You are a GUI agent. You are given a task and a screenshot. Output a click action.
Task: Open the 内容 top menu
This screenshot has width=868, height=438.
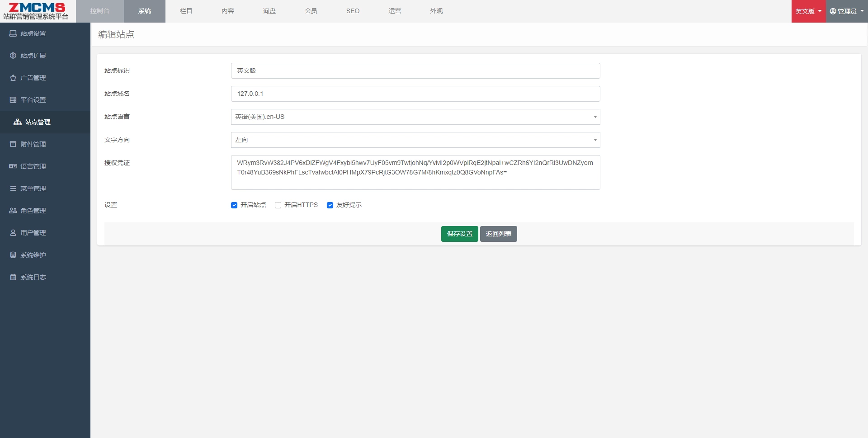click(x=228, y=11)
